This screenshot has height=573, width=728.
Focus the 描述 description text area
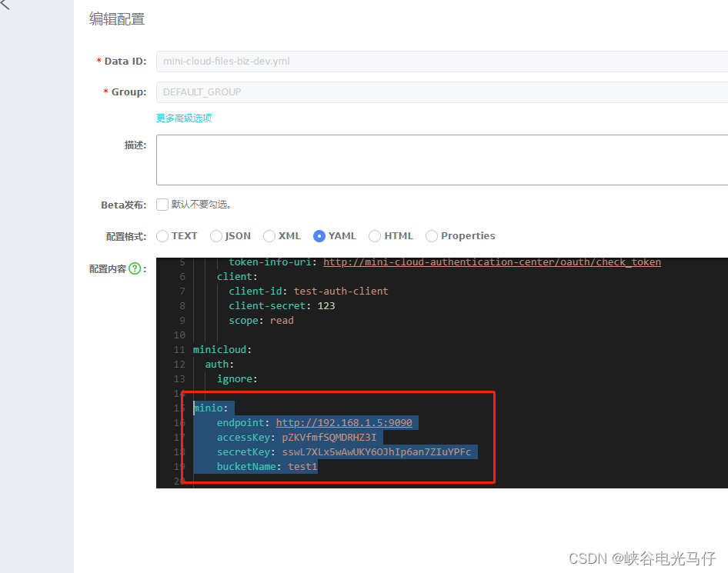coord(442,160)
